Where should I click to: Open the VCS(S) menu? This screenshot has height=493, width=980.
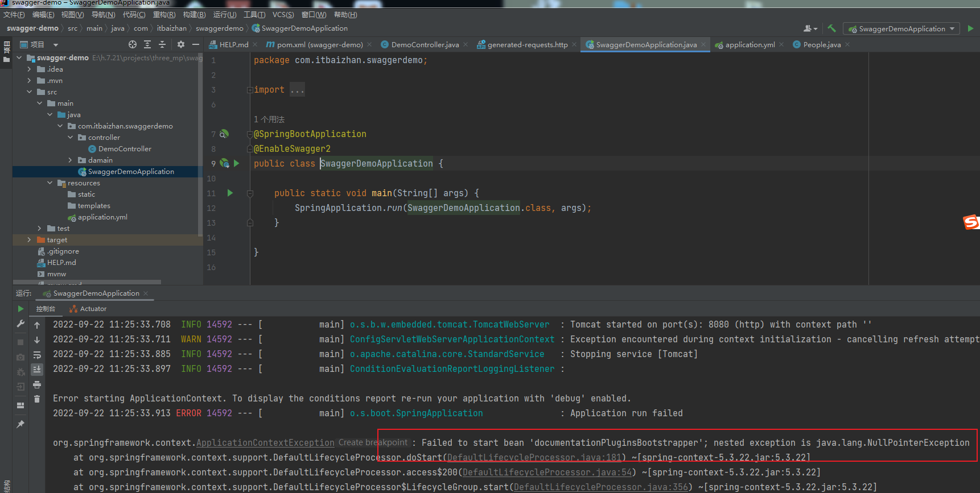[283, 14]
